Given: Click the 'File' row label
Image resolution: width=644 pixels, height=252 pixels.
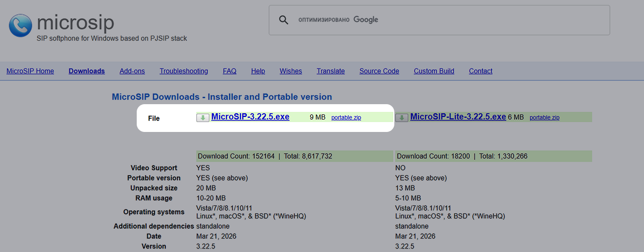Looking at the screenshot, I should [154, 118].
